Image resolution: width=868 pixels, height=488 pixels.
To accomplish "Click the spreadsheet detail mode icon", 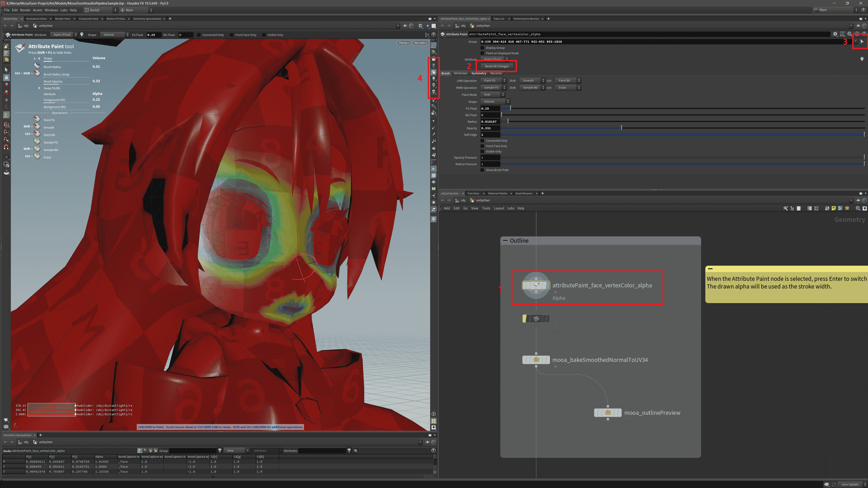I will 156,451.
